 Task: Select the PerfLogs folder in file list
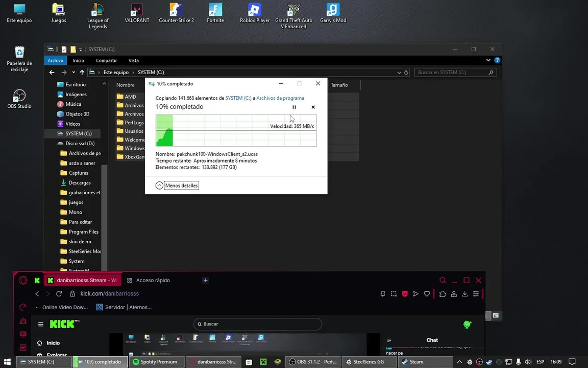[130, 123]
